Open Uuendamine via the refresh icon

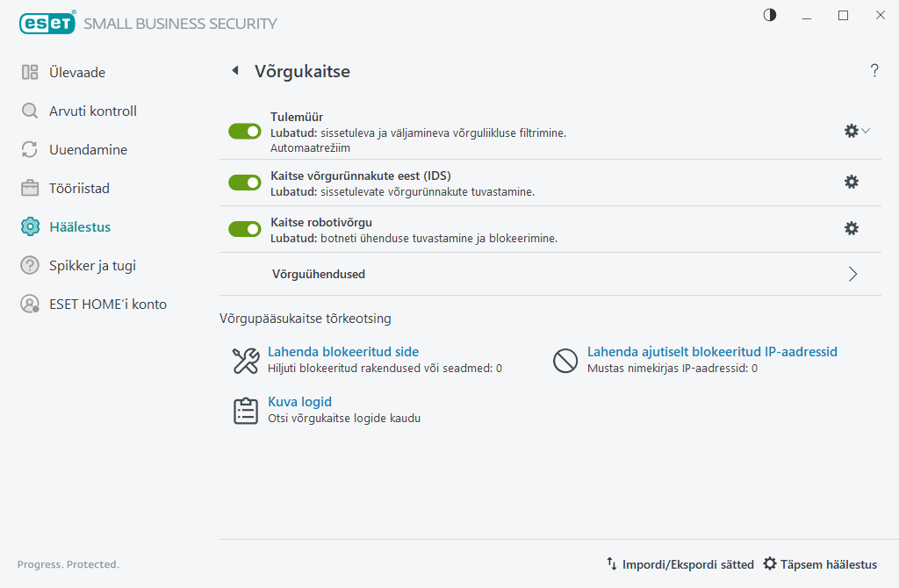pos(29,149)
